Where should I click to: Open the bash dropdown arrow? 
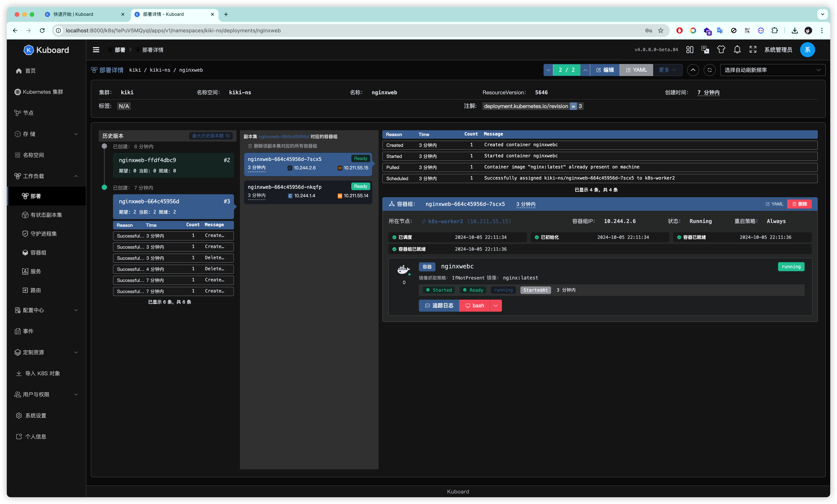click(x=496, y=305)
